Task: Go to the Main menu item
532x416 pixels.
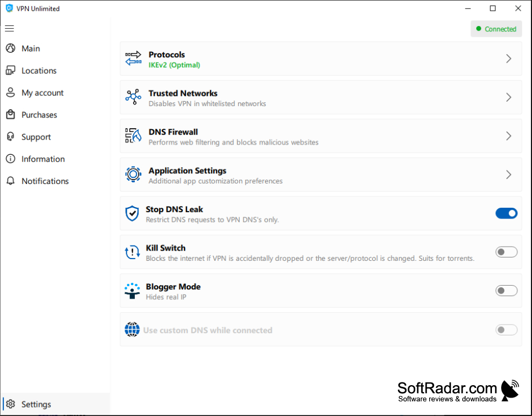Action: point(55,49)
